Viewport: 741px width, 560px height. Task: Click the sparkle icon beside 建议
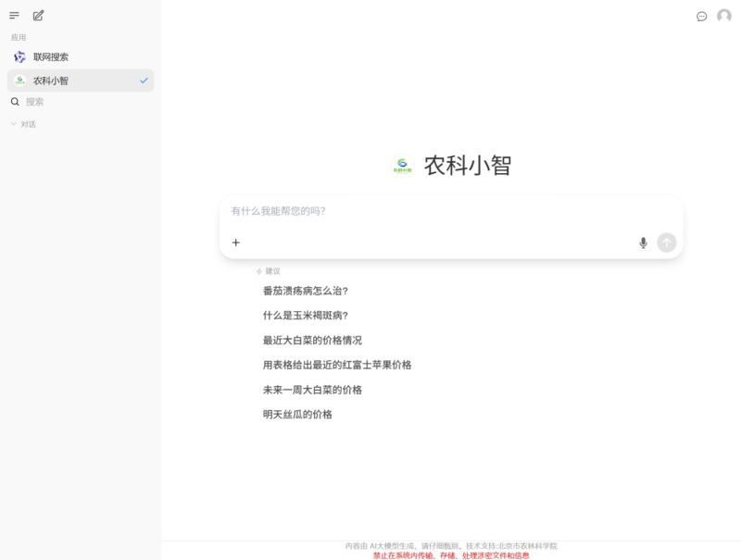pyautogui.click(x=257, y=270)
